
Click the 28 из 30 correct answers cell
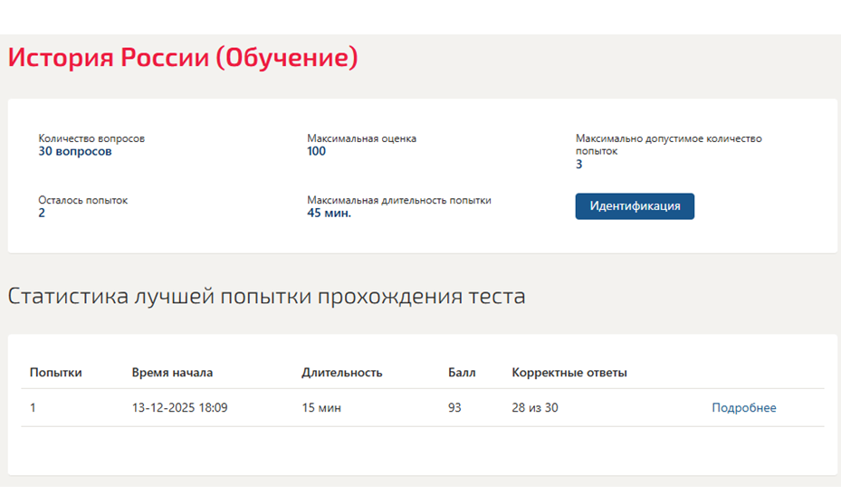(535, 407)
